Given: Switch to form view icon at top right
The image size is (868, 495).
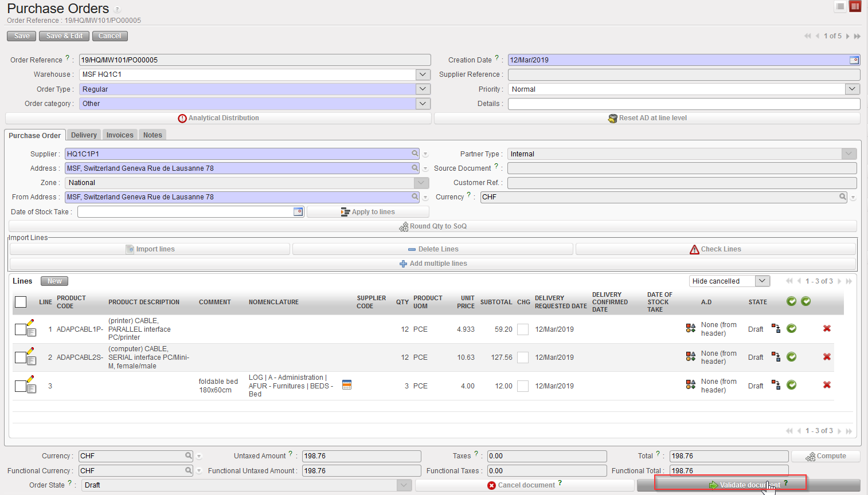Looking at the screenshot, I should click(x=855, y=7).
